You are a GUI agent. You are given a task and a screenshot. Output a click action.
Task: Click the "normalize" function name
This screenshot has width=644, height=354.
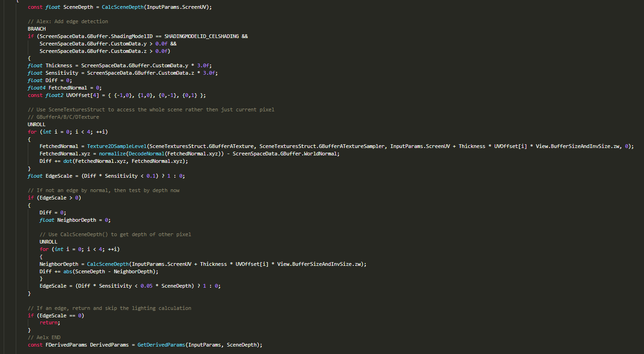(112, 154)
